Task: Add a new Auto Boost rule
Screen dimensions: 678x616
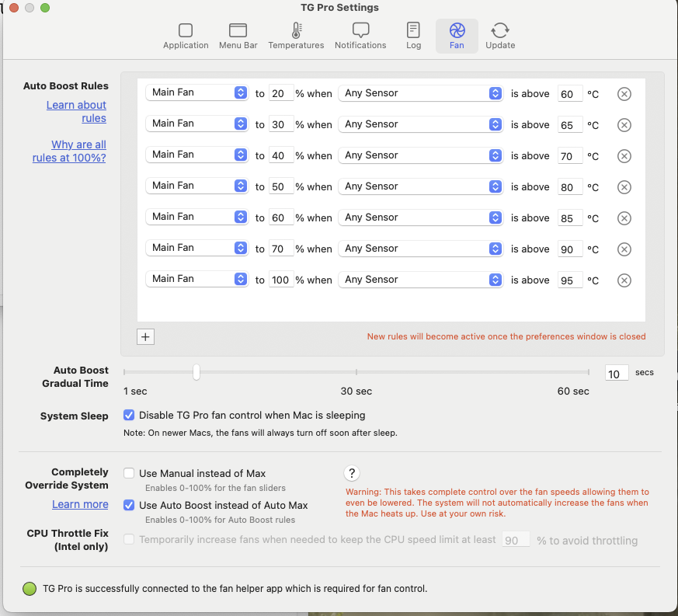Action: [x=145, y=337]
